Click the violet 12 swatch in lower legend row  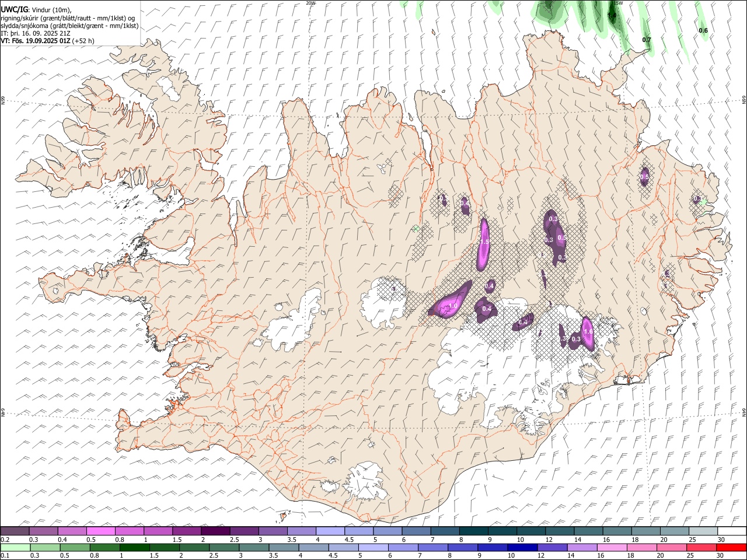(x=551, y=548)
